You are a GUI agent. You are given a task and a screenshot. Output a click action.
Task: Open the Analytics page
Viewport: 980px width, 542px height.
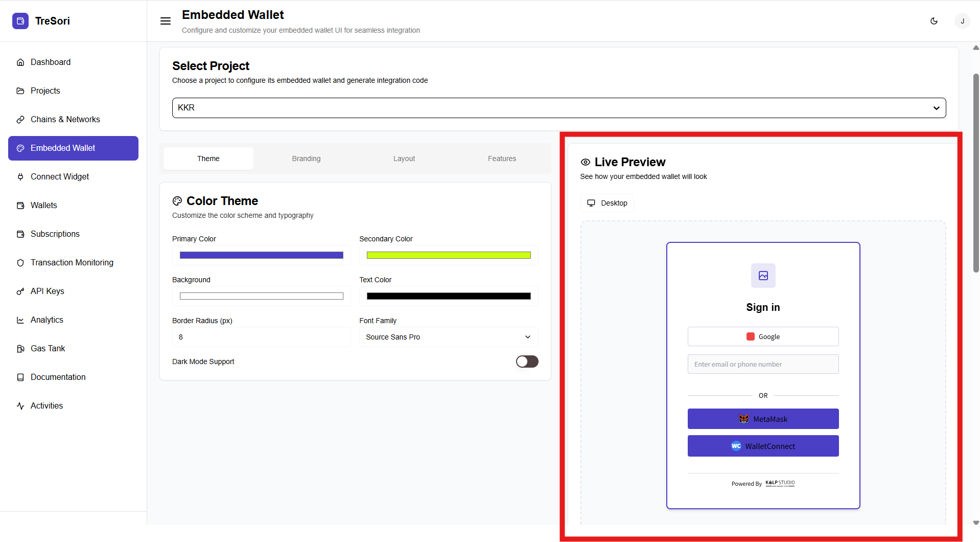[46, 320]
